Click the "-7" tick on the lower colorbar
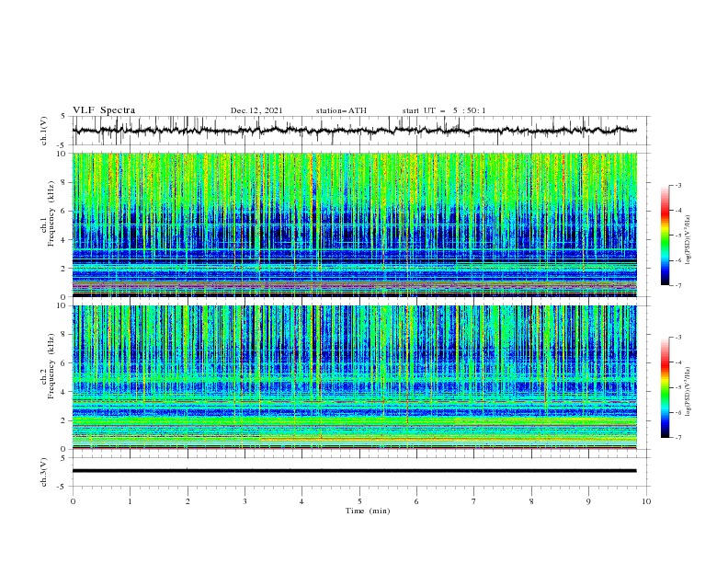The height and width of the screenshot is (563, 728). point(677,438)
